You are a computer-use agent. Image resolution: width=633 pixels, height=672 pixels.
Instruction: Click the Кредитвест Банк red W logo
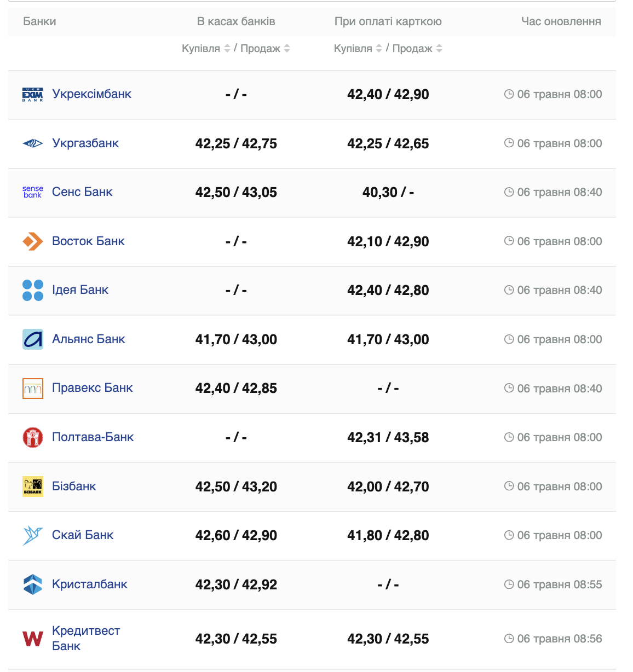(32, 639)
